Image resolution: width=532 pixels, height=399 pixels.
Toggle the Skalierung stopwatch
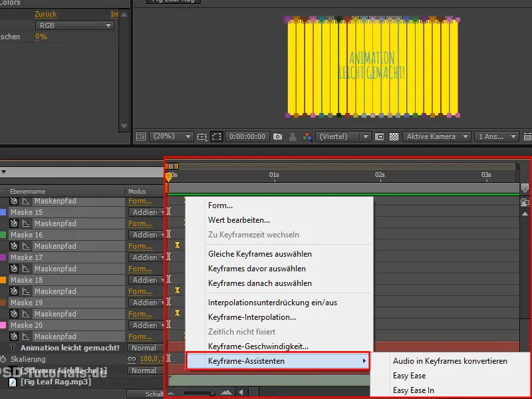click(x=3, y=359)
